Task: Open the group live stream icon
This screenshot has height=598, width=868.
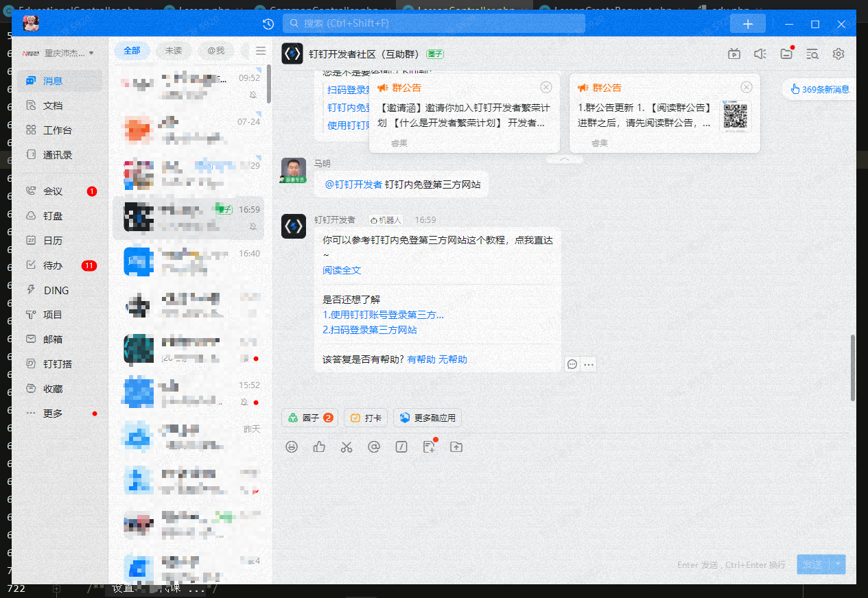Action: pyautogui.click(x=734, y=53)
